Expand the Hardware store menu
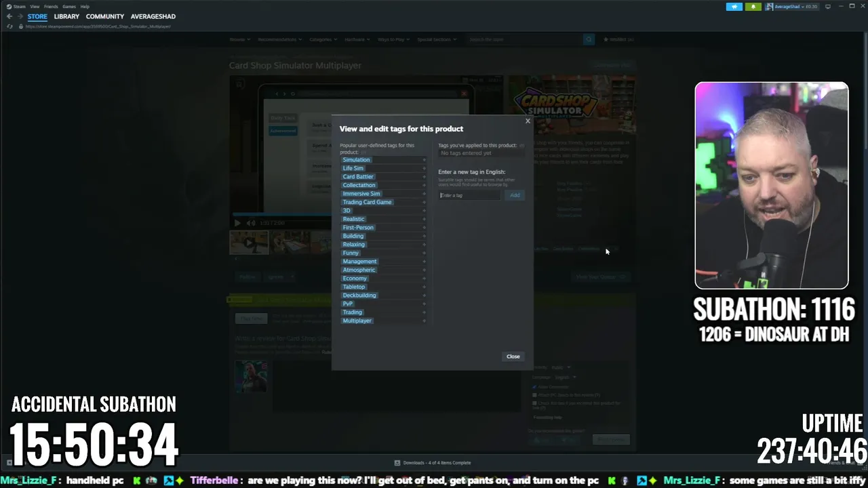The height and width of the screenshot is (488, 868). (357, 39)
